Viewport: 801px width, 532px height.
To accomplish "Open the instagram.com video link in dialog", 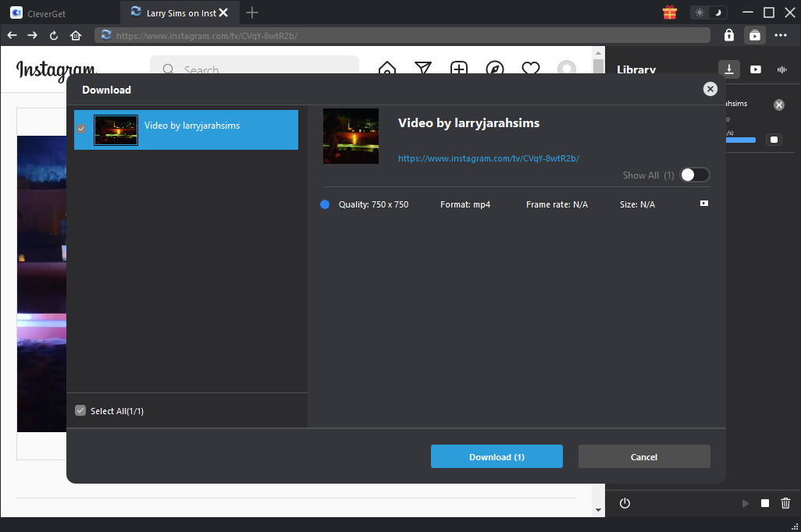I will coord(489,158).
